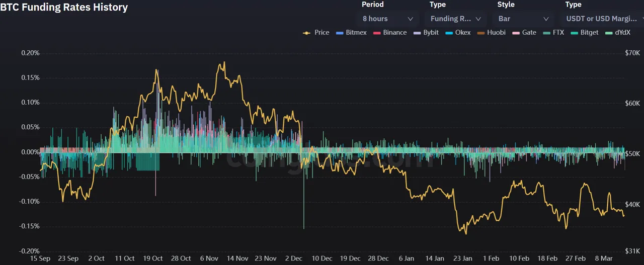
Task: Click the $70K label on the price axis
Action: (x=632, y=53)
